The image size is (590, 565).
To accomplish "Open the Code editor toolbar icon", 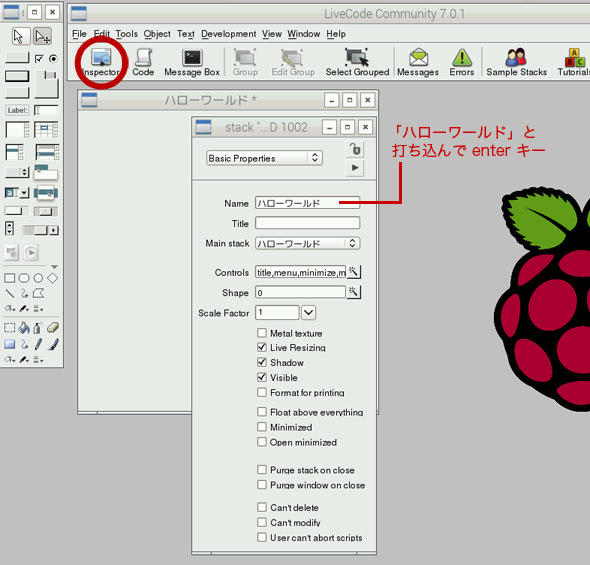I will point(143,63).
